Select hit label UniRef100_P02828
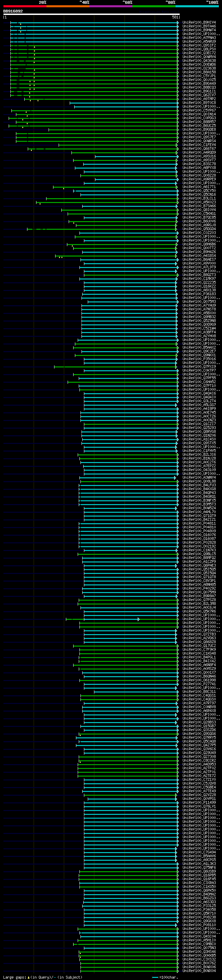Viewport: 222px width, 980px height. click(199, 543)
